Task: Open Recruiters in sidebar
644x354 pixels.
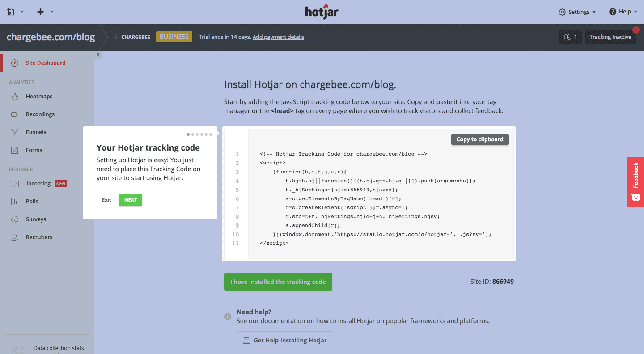Action: [x=39, y=237]
